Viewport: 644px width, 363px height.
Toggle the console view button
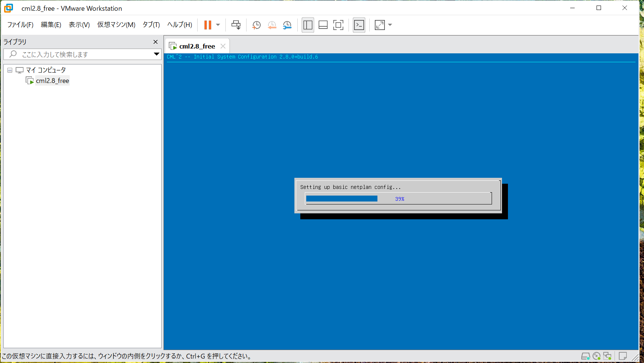point(359,25)
